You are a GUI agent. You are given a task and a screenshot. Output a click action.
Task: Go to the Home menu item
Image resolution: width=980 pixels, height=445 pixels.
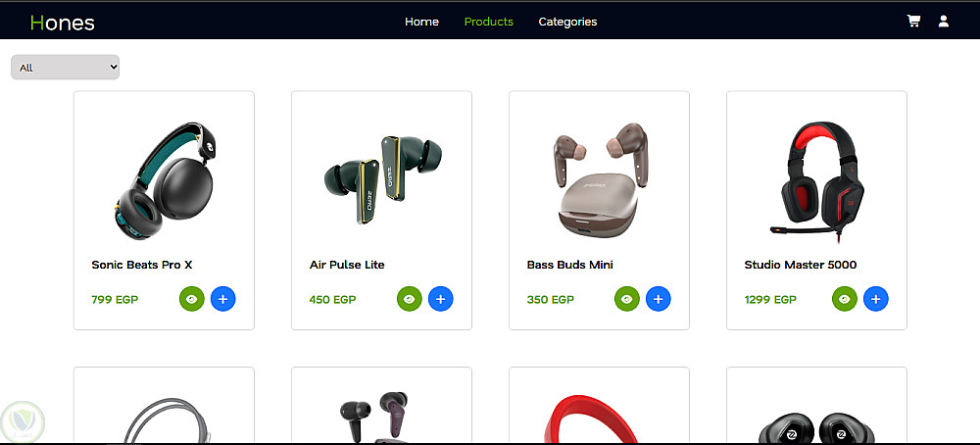(421, 22)
